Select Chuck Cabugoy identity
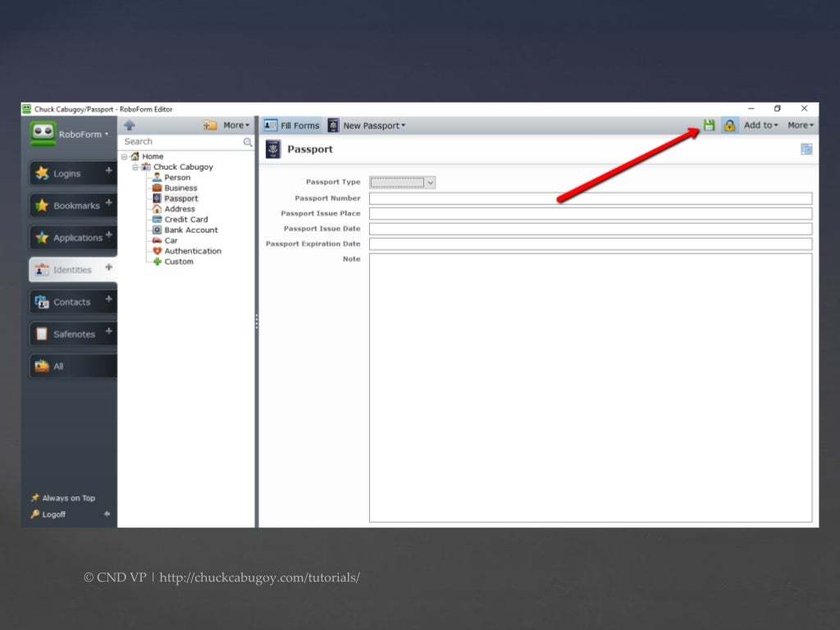The image size is (840, 630). (183, 167)
